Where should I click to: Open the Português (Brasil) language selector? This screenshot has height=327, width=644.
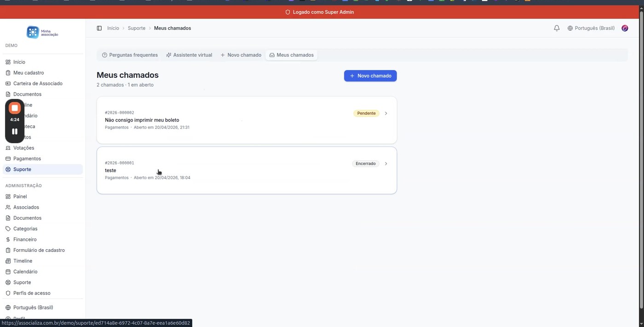(591, 28)
